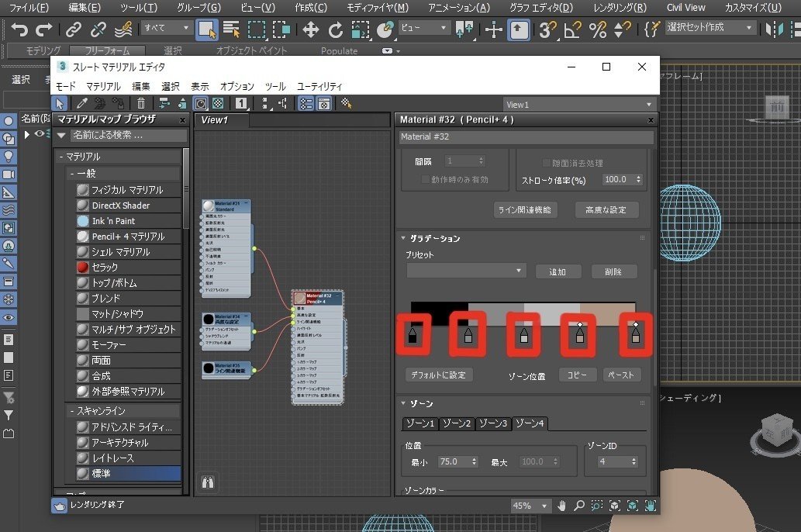The image size is (801, 532).
Task: Open the プリセット gradient preset dropdown
Action: (x=466, y=271)
